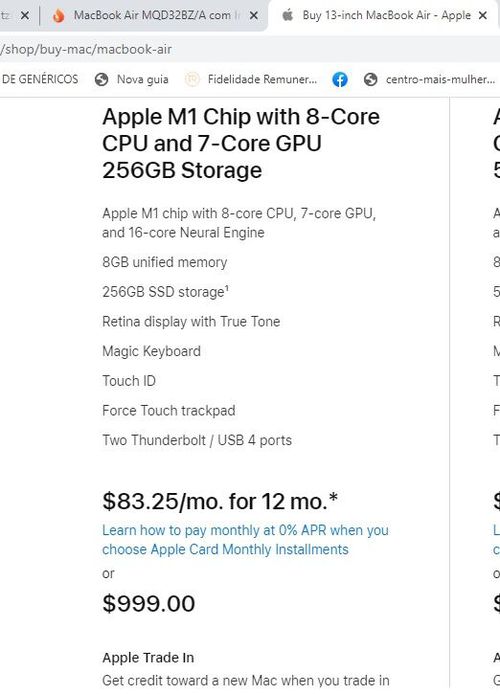Click the Apple Trade In heading

148,658
